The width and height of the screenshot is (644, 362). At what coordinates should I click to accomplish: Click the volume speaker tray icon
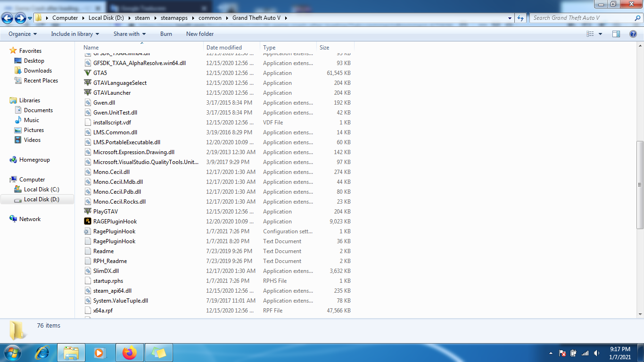pos(597,353)
